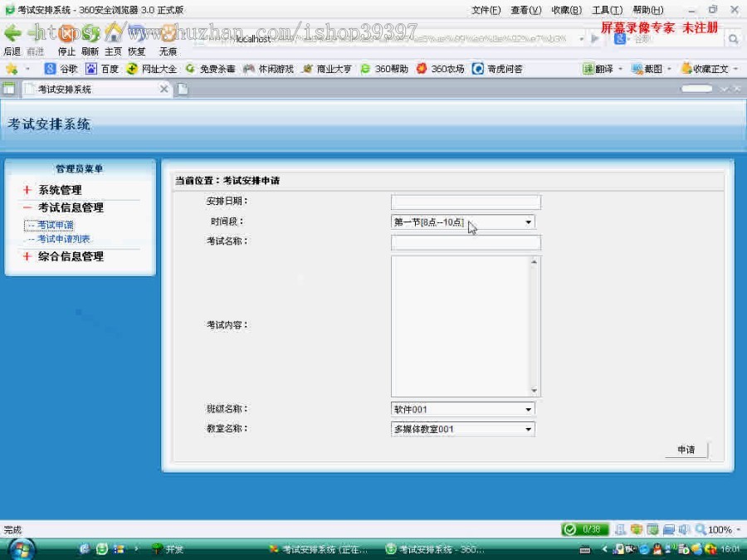Click the 开发 taskbar item
This screenshot has width=747, height=560.
pyautogui.click(x=168, y=549)
